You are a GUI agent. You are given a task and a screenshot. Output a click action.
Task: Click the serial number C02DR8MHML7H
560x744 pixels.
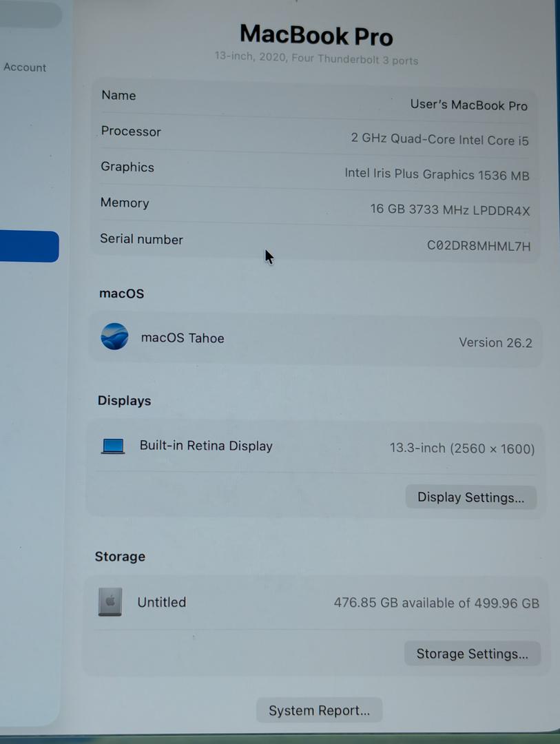(478, 246)
